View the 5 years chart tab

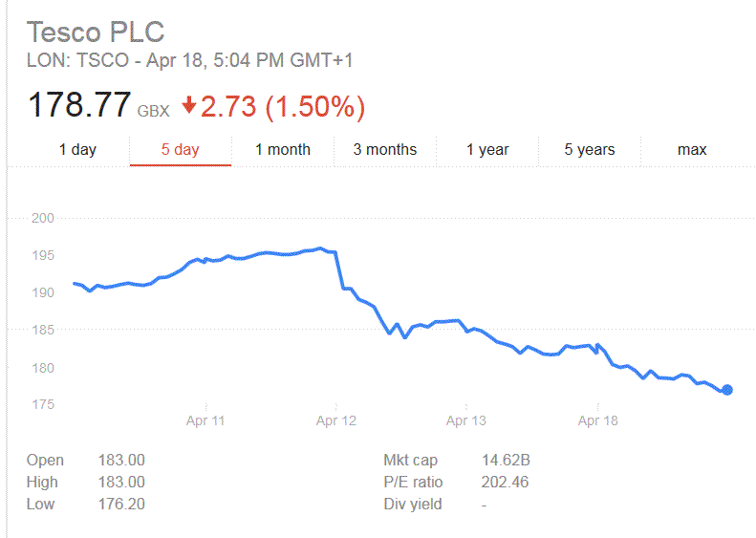[589, 149]
